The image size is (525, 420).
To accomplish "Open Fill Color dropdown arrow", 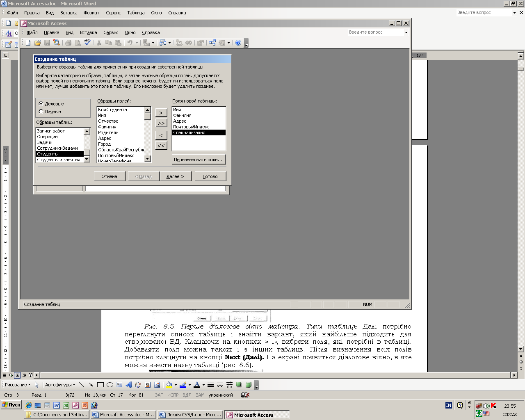I will 176,385.
